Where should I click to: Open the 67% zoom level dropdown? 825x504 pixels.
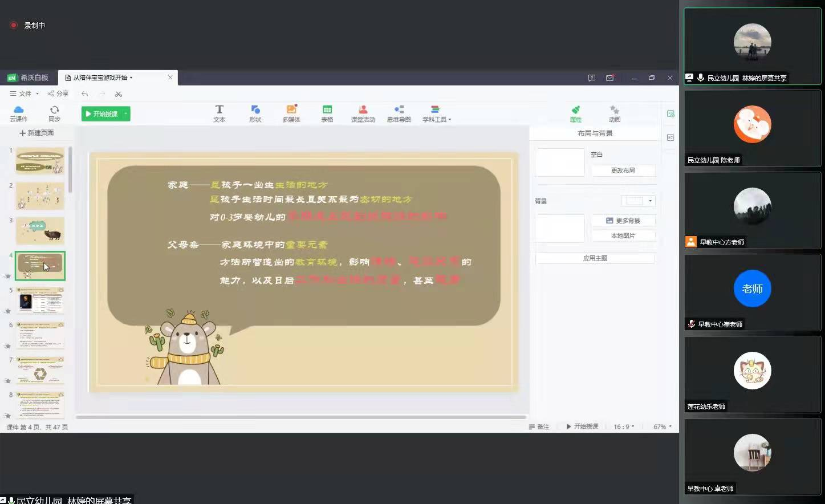tap(663, 426)
